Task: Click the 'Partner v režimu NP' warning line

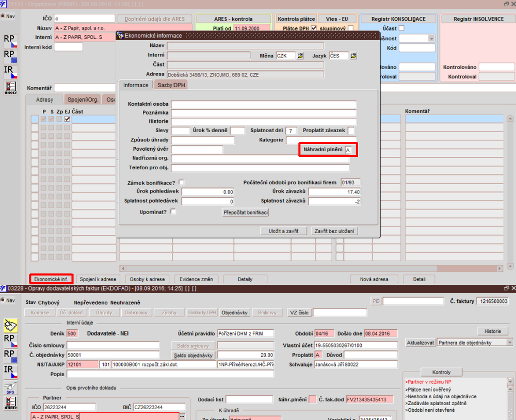Action: tap(429, 382)
